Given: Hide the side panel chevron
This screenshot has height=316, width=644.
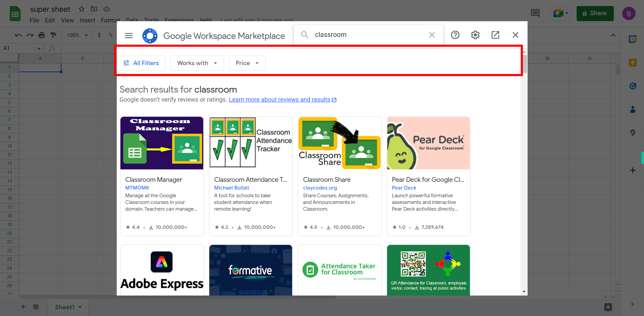Looking at the screenshot, I should pyautogui.click(x=632, y=305).
